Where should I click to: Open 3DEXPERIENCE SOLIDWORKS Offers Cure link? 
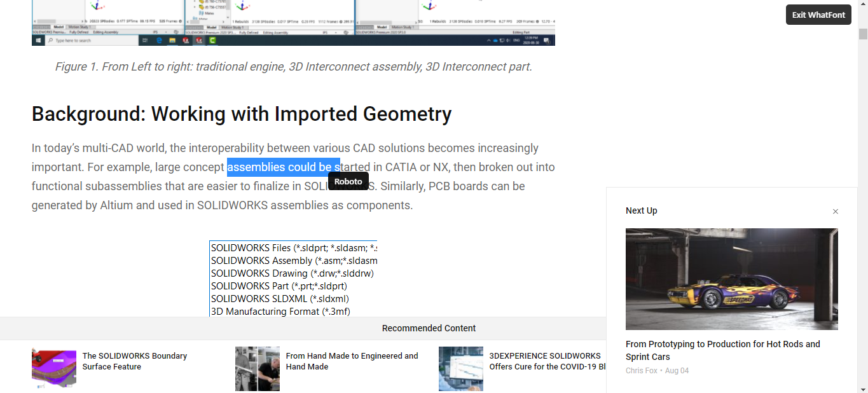(547, 361)
